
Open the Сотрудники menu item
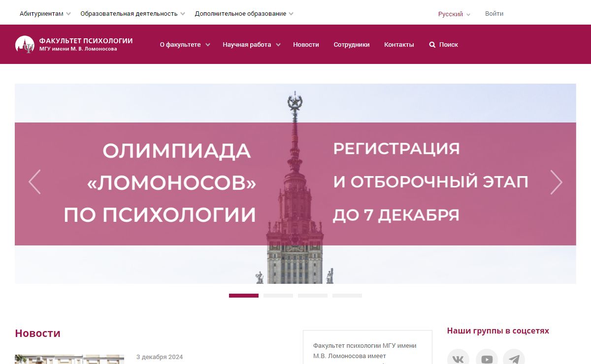[x=352, y=45]
